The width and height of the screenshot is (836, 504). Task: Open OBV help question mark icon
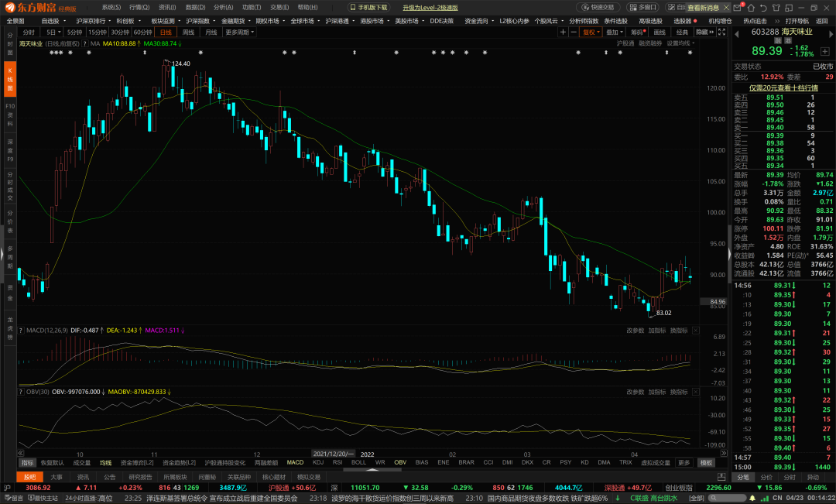pyautogui.click(x=22, y=392)
